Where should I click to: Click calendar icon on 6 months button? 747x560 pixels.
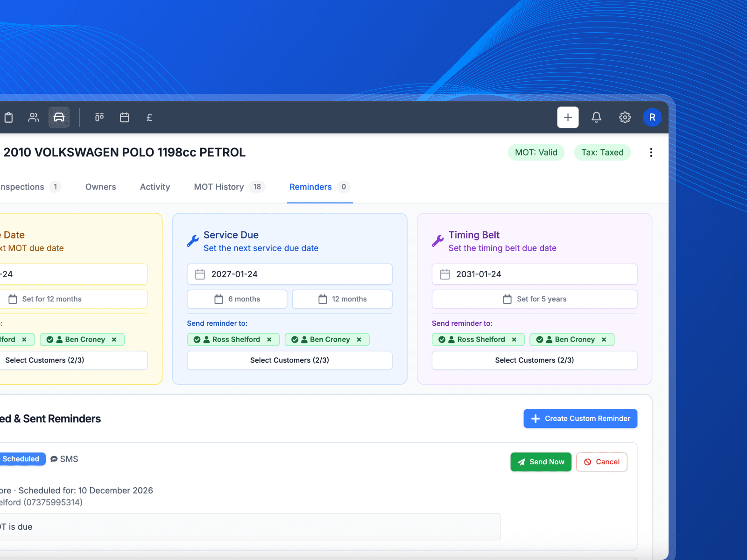[218, 299]
